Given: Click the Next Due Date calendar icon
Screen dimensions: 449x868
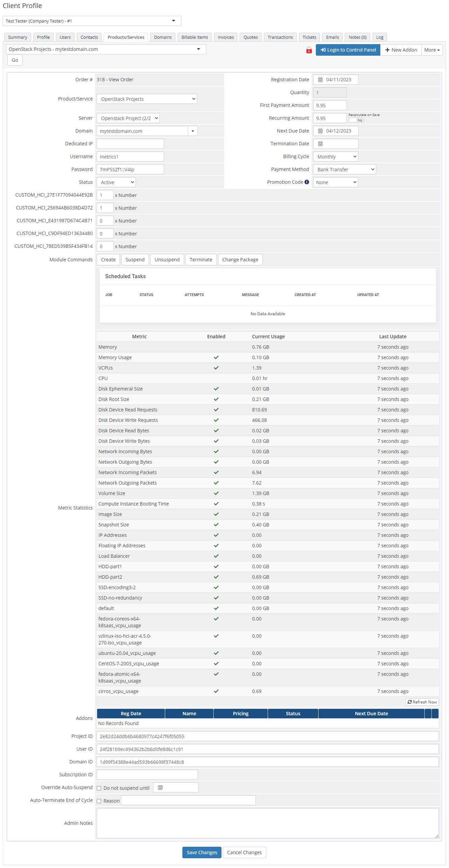Looking at the screenshot, I should (320, 131).
